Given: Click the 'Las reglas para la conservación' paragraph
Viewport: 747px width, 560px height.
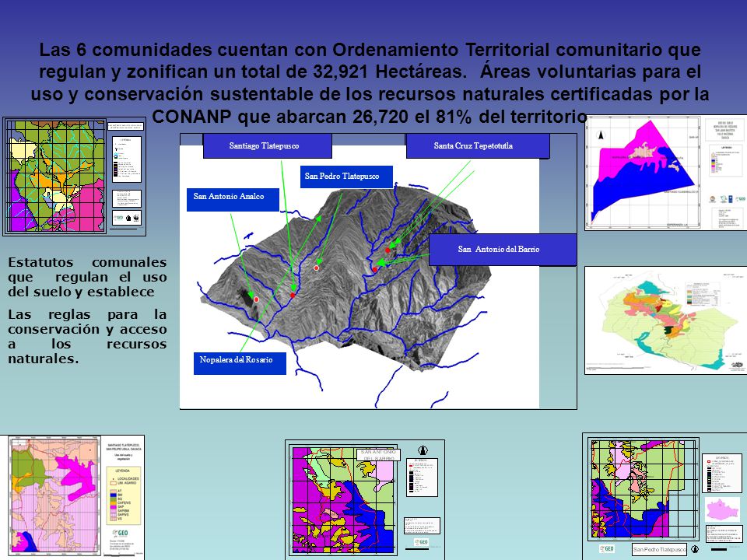Looking at the screenshot, I should coord(87,336).
